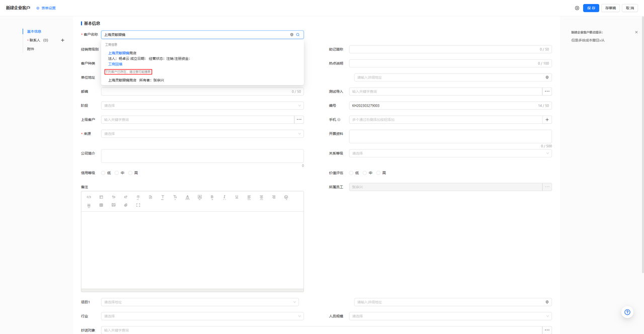Go to 基本信息 section in sidebar

(34, 32)
